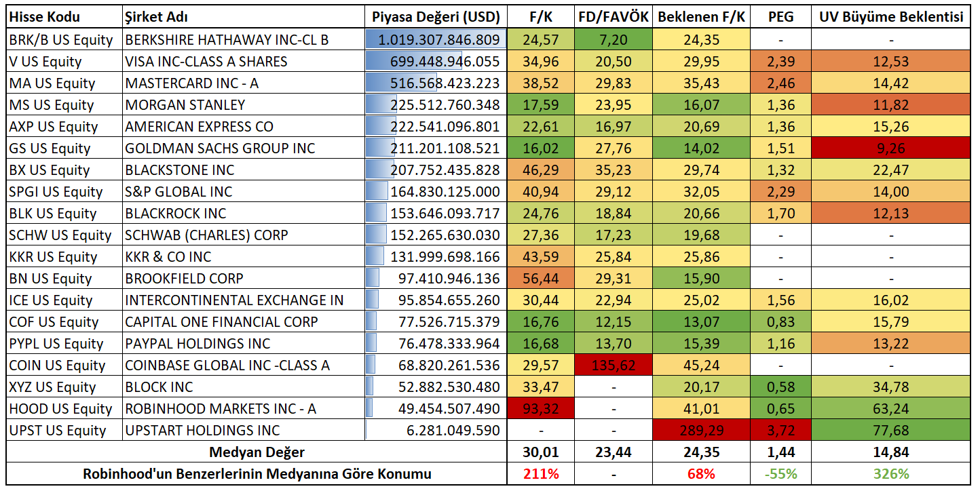Viewport: 980px width, 493px height.
Task: Click PayPal market value 76.478.333.964
Action: (x=436, y=343)
